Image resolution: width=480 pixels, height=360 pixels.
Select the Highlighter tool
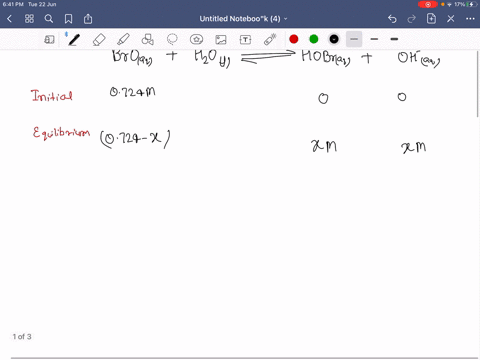(x=123, y=39)
